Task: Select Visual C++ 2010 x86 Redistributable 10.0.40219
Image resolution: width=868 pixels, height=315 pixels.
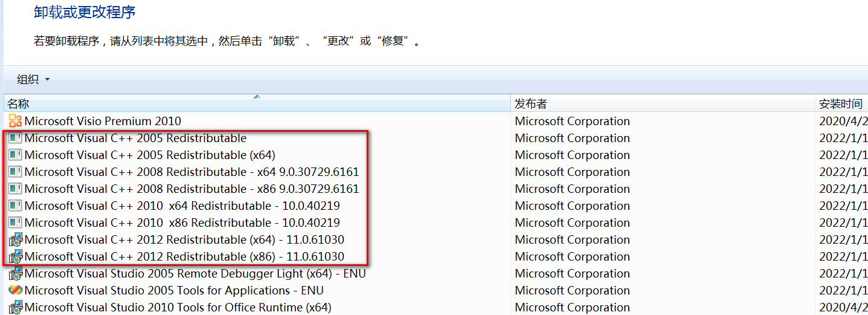Action: tap(182, 222)
